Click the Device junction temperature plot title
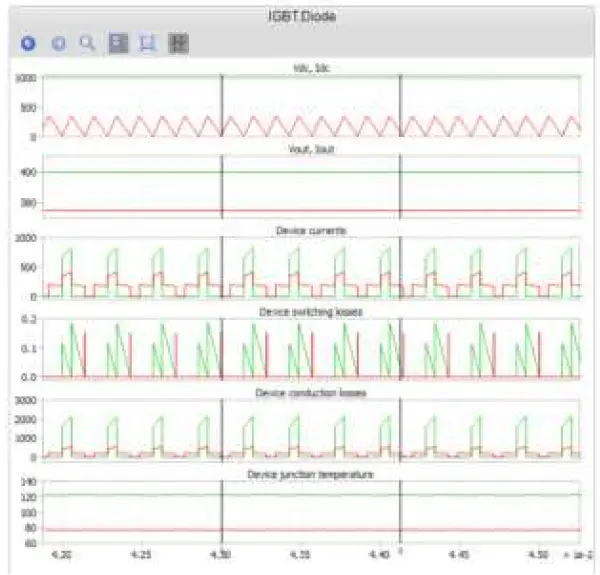The image size is (600, 575). point(310,475)
